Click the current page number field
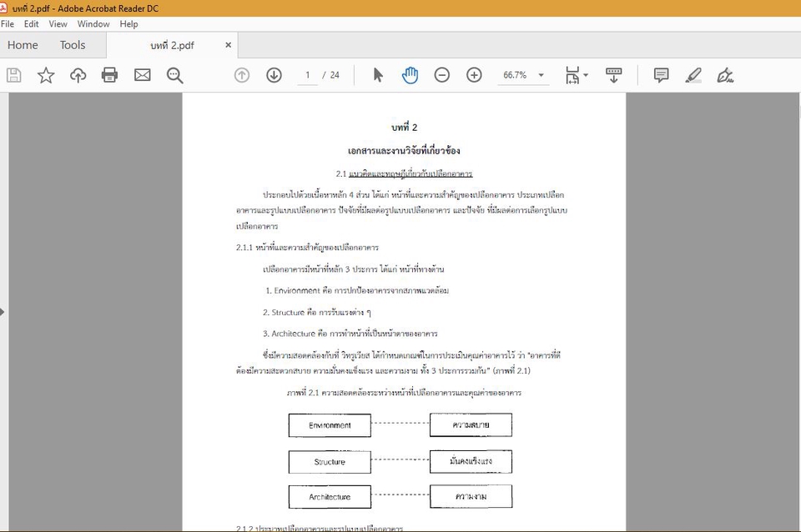 point(308,75)
